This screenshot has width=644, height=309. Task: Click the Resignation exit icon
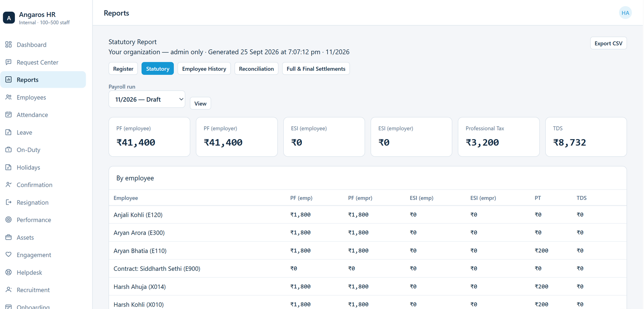(x=8, y=202)
